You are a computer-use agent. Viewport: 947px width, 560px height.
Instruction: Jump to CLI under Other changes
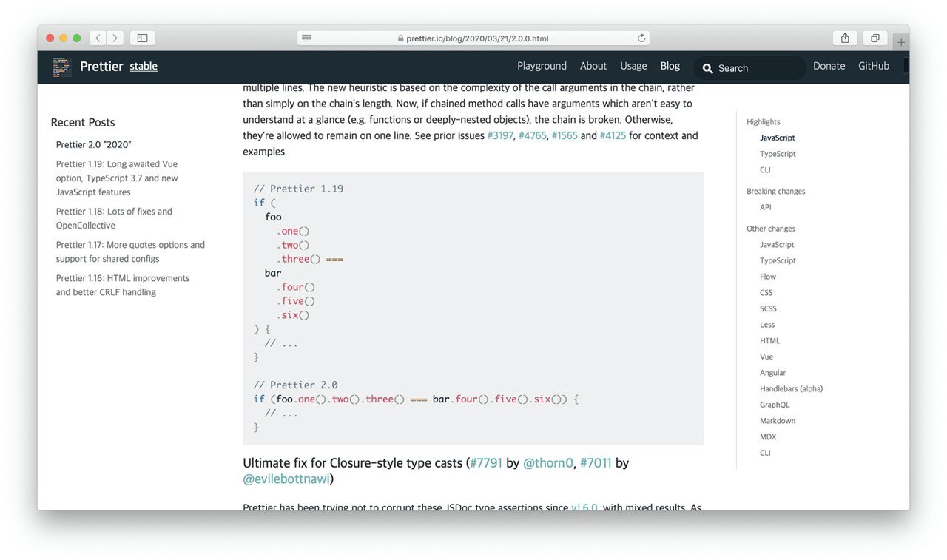(765, 453)
